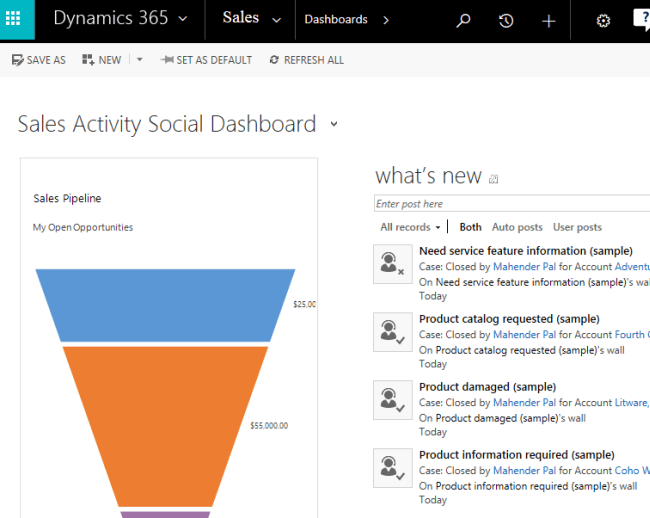Click the search magnifier icon
The width and height of the screenshot is (650, 518).
(463, 20)
